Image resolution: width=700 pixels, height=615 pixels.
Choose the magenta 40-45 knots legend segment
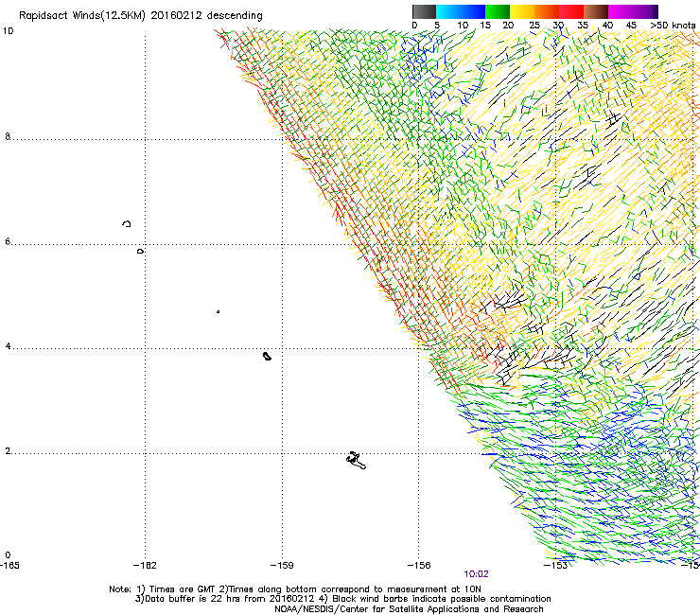(621, 11)
